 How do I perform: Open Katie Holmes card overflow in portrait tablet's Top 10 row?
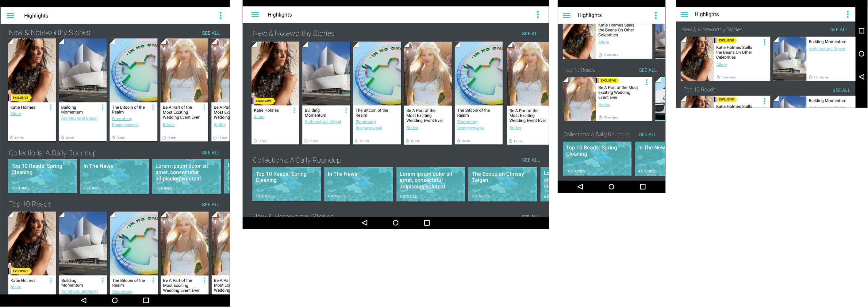[51, 280]
